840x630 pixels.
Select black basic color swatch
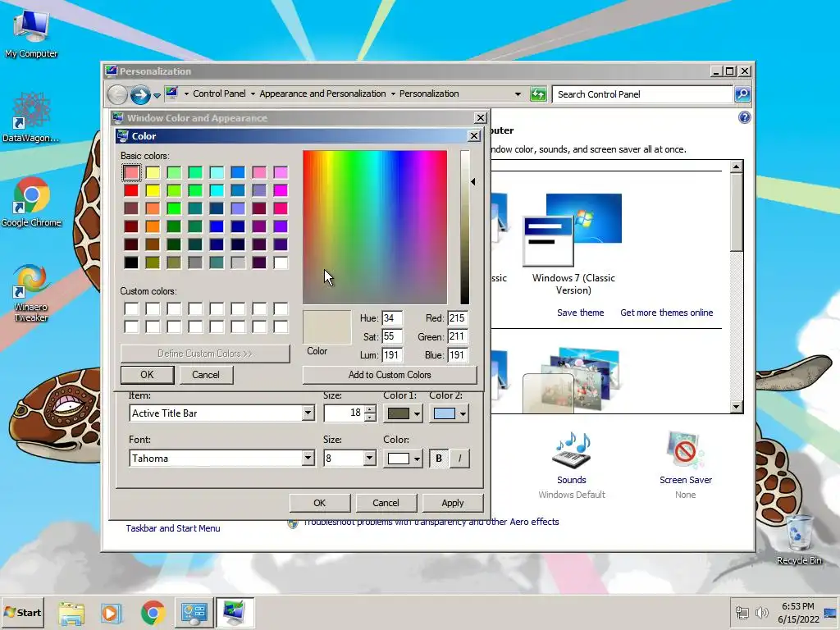pos(131,262)
